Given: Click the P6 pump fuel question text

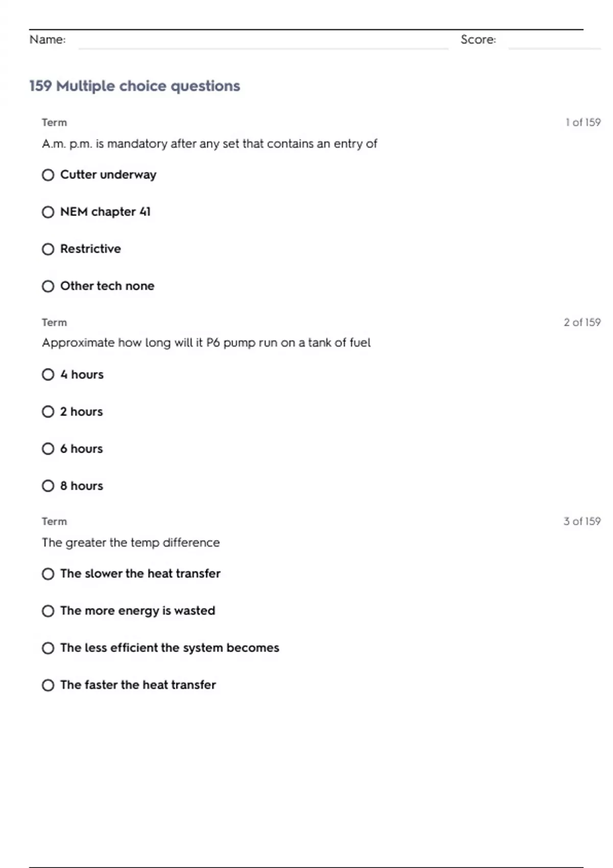Looking at the screenshot, I should coord(206,343).
